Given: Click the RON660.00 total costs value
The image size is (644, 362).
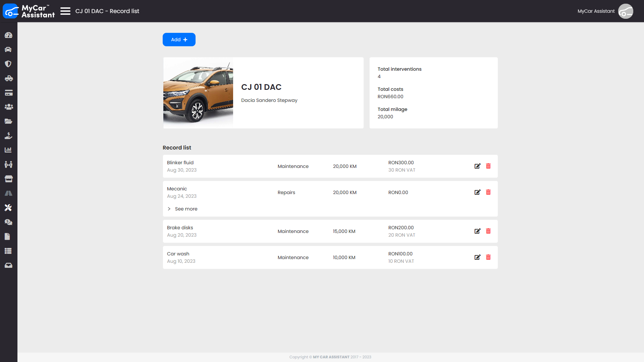Looking at the screenshot, I should (390, 97).
